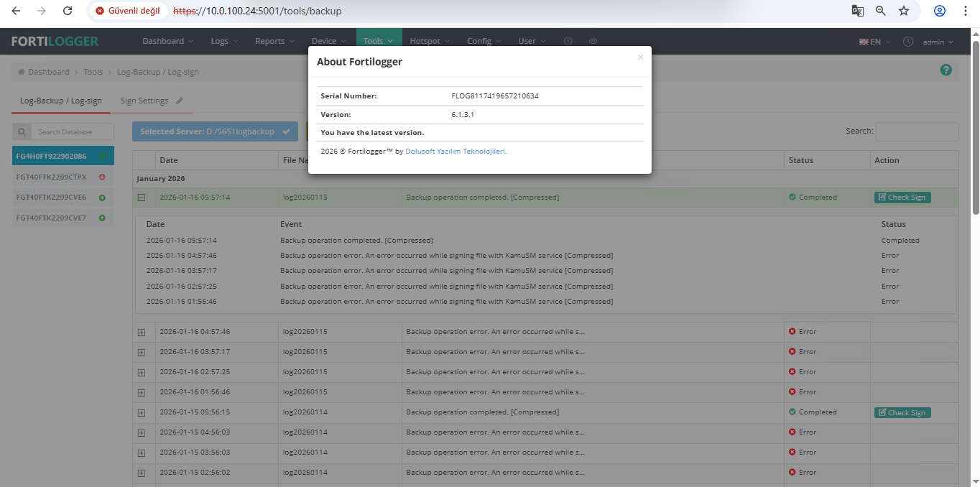Click Error status icon on 2026-01-16 03:57:17 row
The image size is (980, 487).
point(792,352)
